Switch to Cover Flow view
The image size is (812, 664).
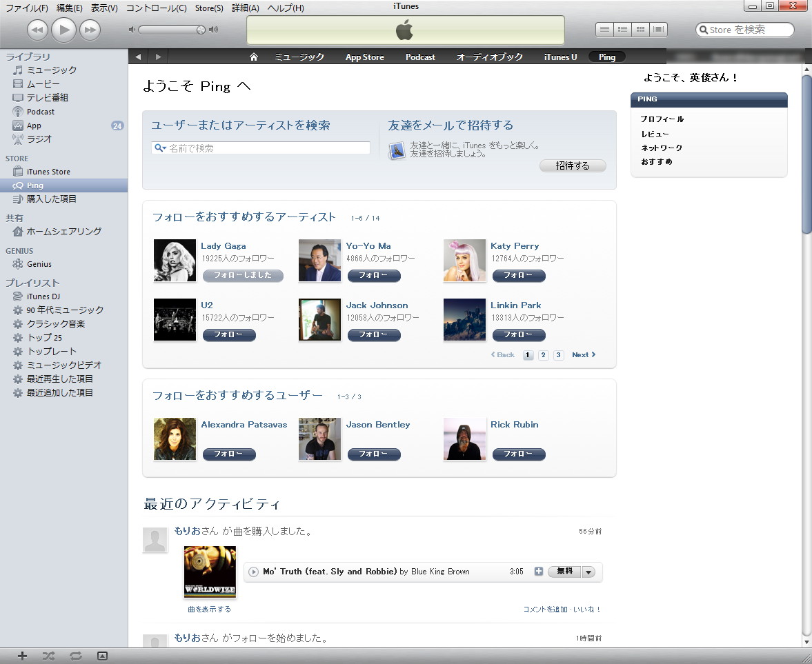point(657,29)
